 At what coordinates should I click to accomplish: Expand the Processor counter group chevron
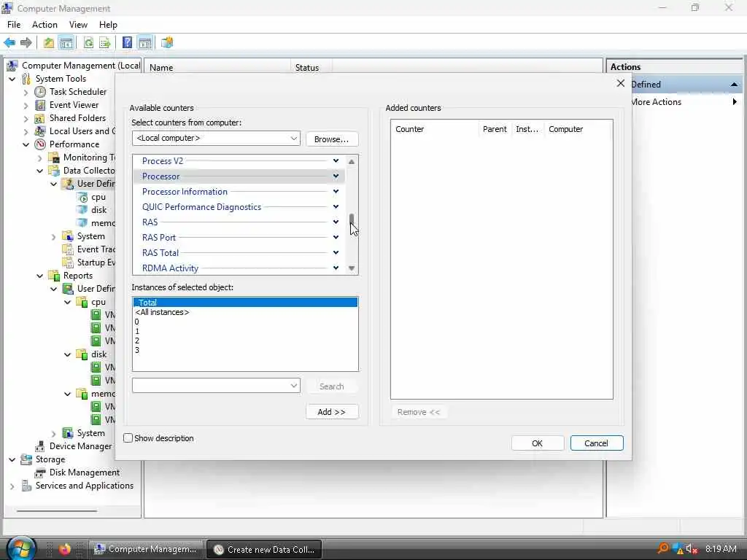(336, 176)
